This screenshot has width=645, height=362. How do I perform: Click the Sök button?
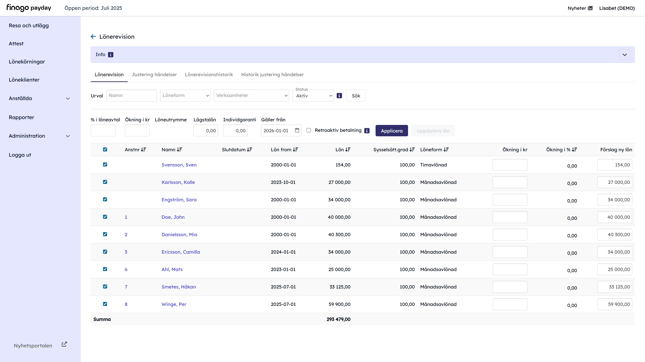[x=356, y=96]
